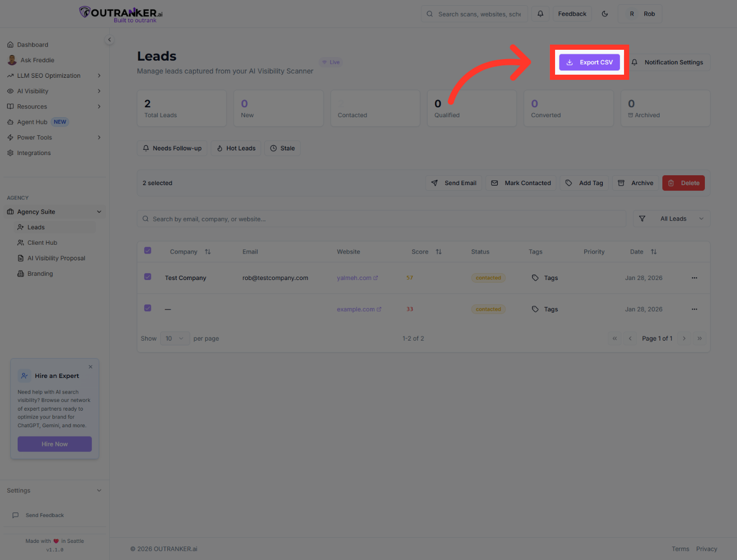This screenshot has height=560, width=737.
Task: Click the notification bell in the top bar
Action: click(x=540, y=13)
